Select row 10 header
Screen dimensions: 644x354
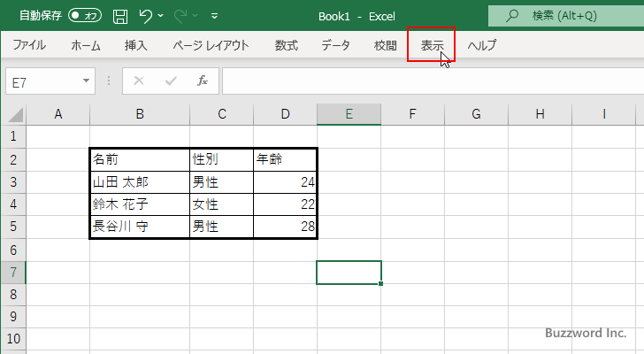(13, 339)
